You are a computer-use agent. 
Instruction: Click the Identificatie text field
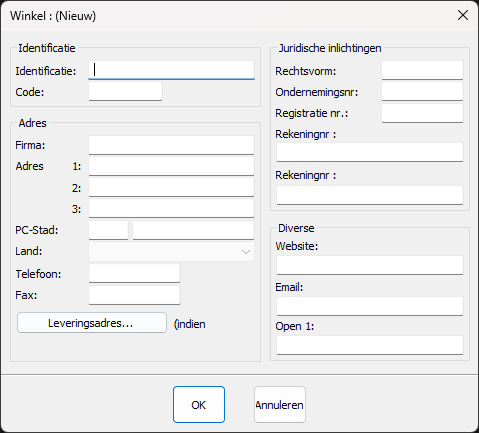point(171,70)
